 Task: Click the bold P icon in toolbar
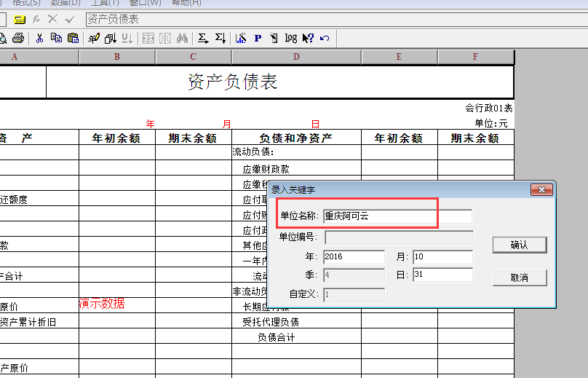(x=258, y=38)
